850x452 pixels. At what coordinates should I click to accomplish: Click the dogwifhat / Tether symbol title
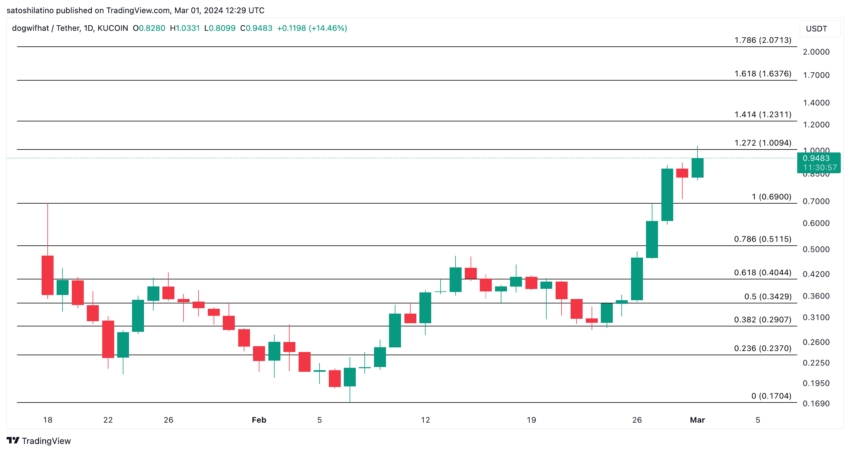(x=45, y=28)
